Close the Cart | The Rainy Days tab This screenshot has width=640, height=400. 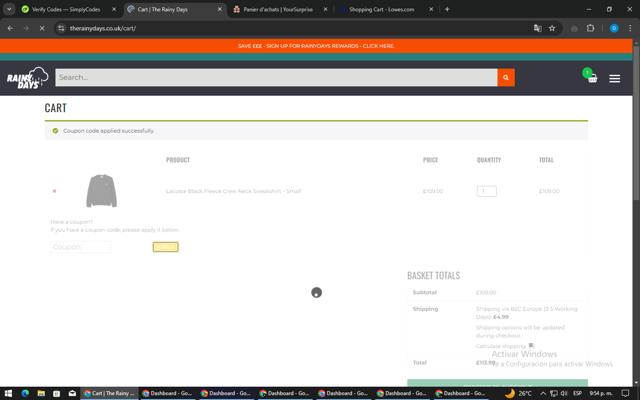(220, 9)
